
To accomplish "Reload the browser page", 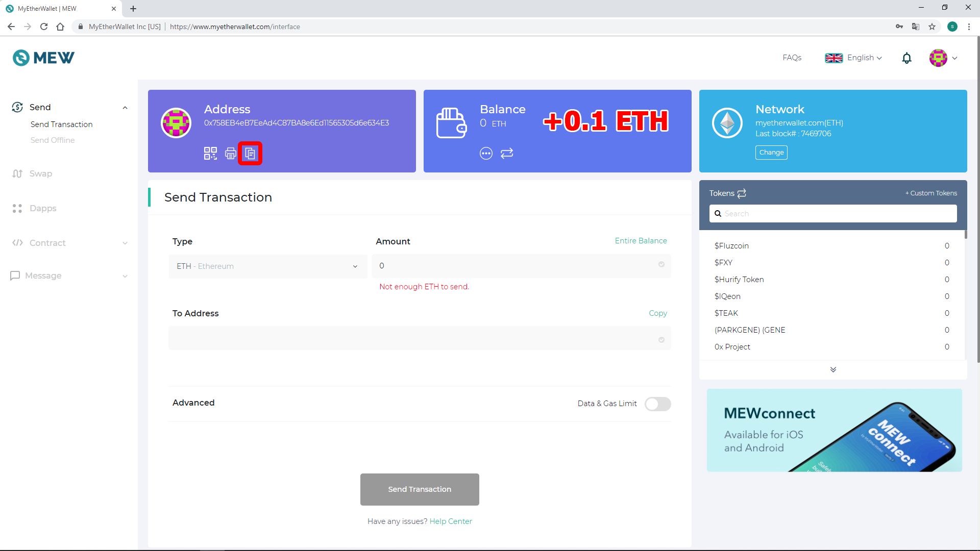I will coord(44,27).
